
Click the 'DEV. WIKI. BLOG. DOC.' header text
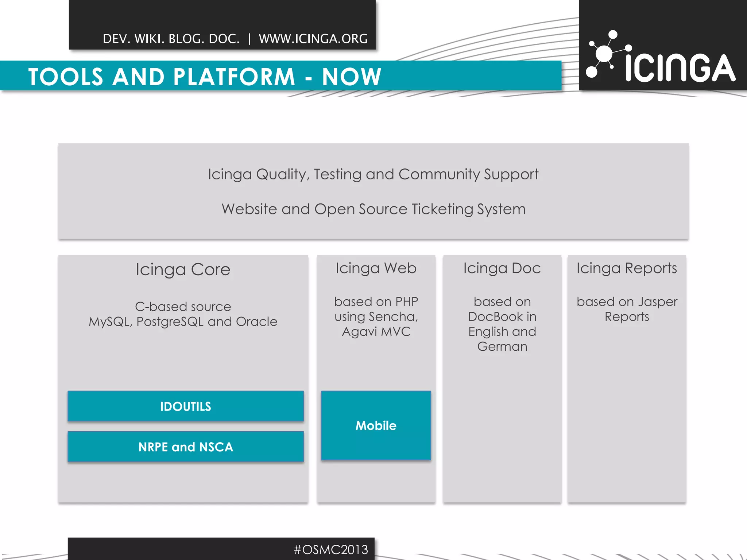click(x=171, y=39)
